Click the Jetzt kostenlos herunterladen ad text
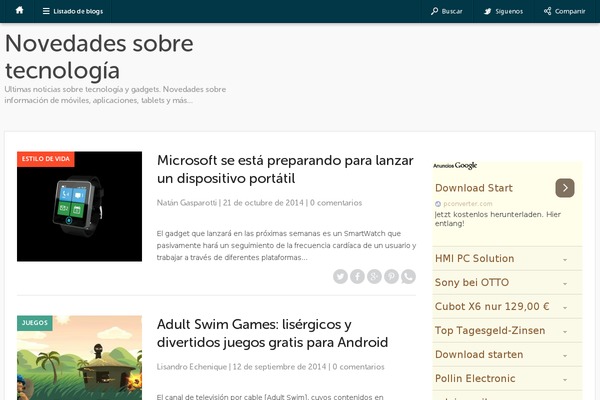 [x=497, y=219]
